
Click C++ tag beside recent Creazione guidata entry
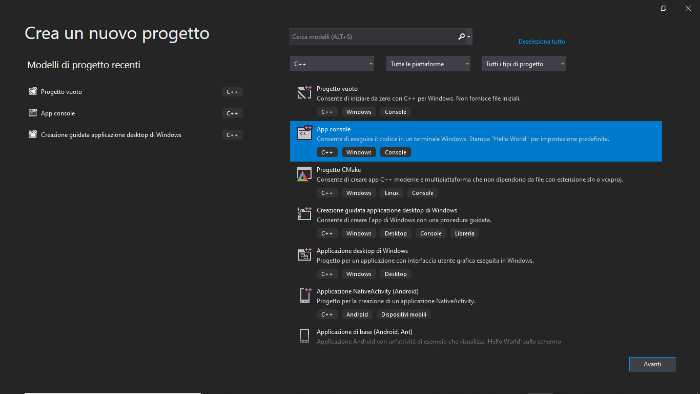point(232,135)
